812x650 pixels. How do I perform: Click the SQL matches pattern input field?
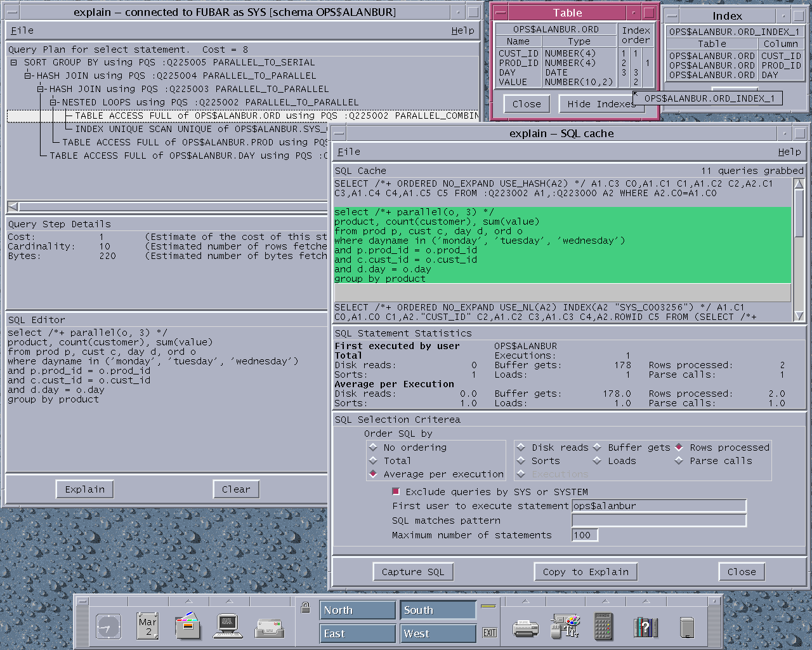[658, 521]
